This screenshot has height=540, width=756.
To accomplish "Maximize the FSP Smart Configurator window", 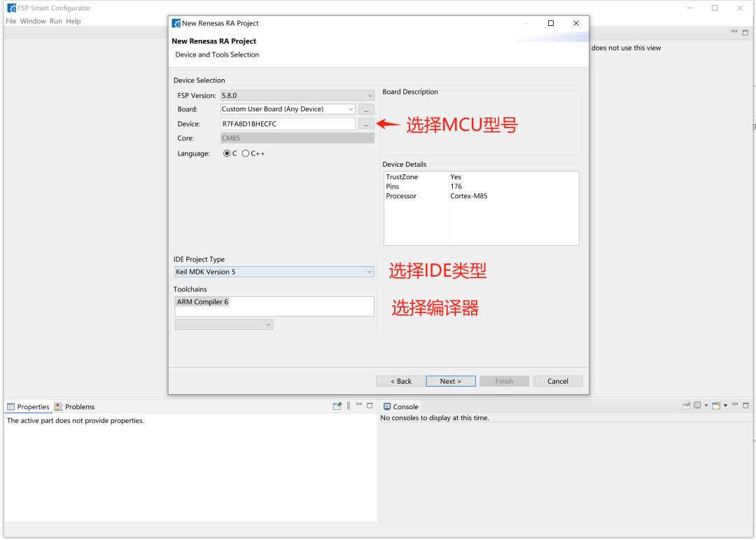I will pos(715,8).
